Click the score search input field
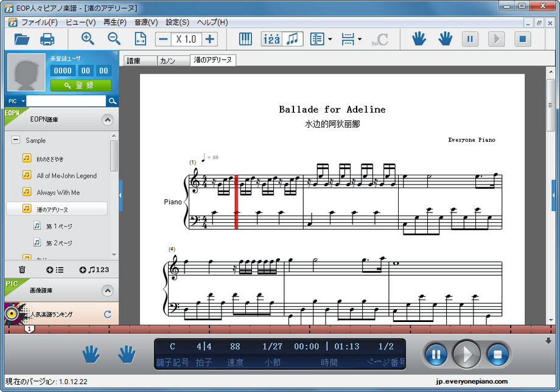560x392 pixels. pos(66,101)
